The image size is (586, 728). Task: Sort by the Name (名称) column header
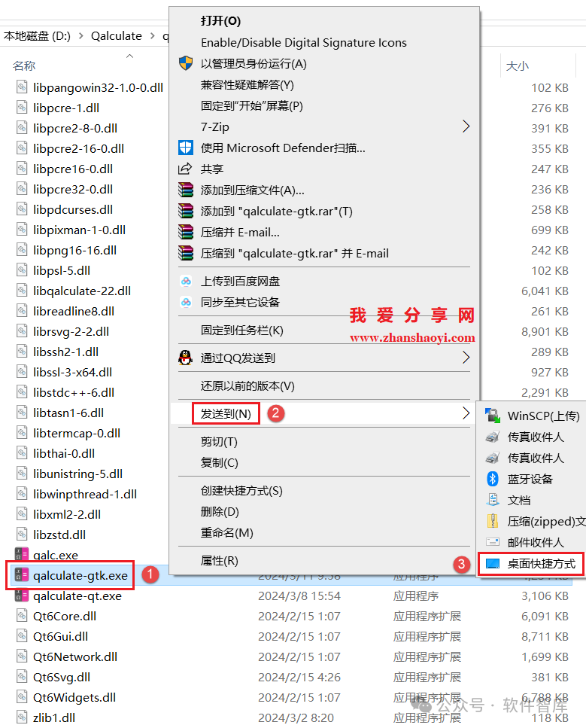click(24, 66)
